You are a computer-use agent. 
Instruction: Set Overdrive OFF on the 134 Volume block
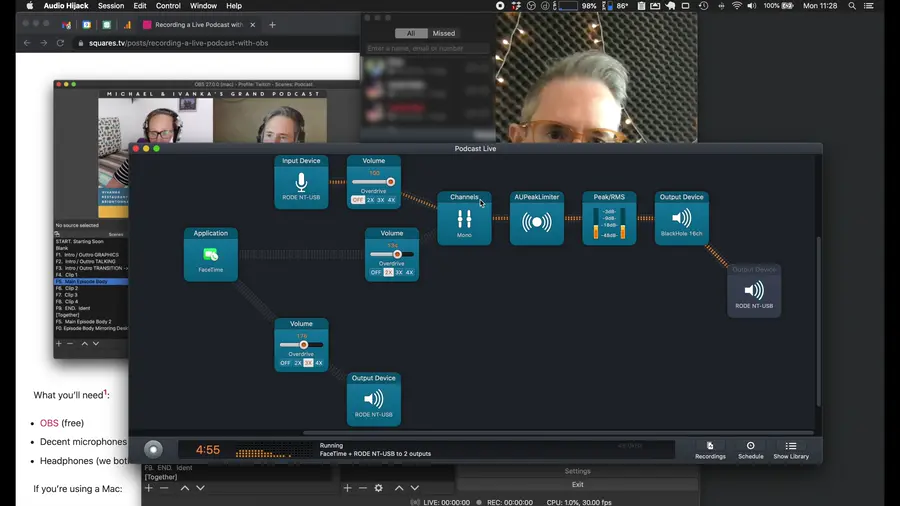pos(376,272)
